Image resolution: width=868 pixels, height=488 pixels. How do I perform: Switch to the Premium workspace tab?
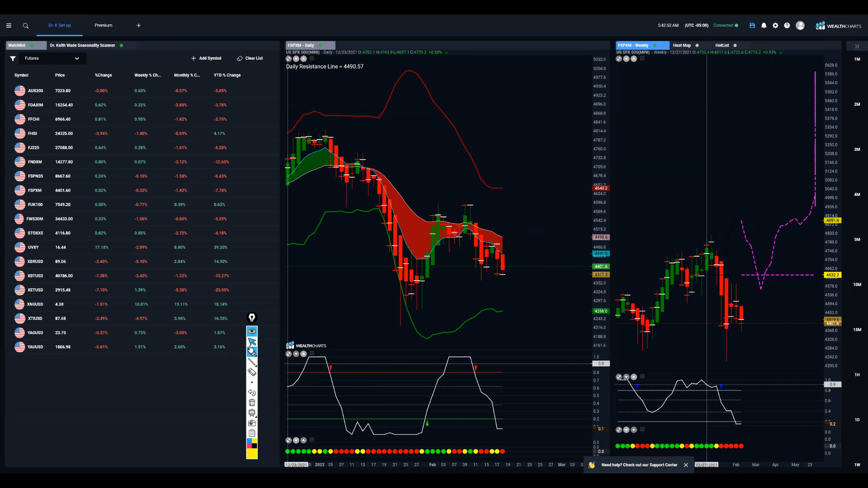[104, 26]
